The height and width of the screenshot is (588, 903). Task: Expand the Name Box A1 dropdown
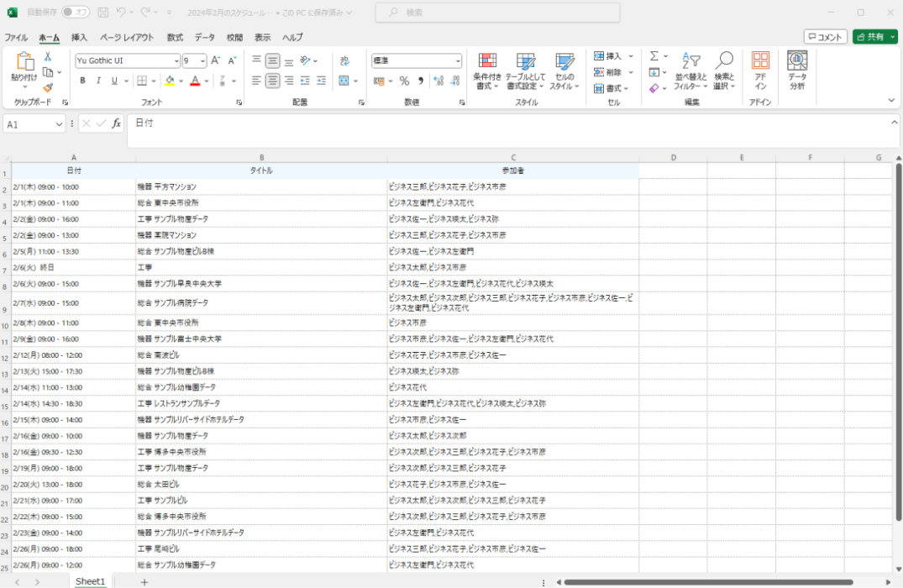coord(59,124)
